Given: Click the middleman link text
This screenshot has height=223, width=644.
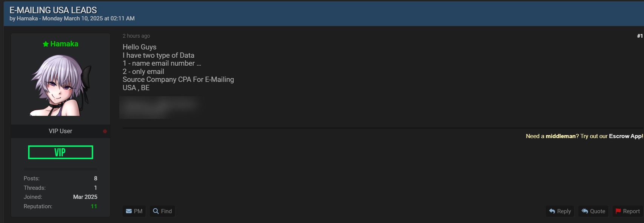Looking at the screenshot, I should [x=561, y=136].
